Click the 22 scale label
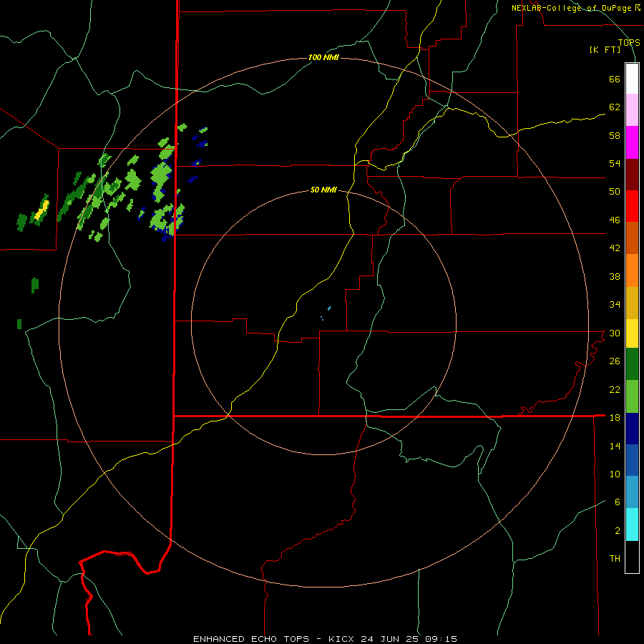The image size is (644, 644). coord(615,389)
